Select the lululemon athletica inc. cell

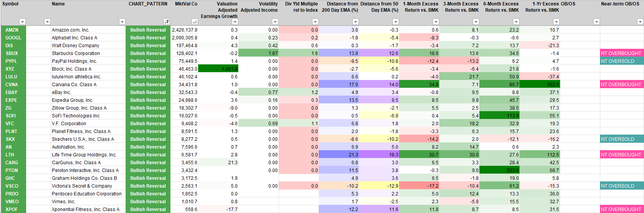click(x=88, y=77)
